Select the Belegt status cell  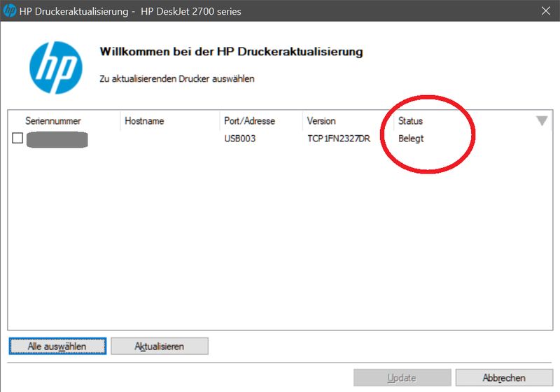[411, 139]
